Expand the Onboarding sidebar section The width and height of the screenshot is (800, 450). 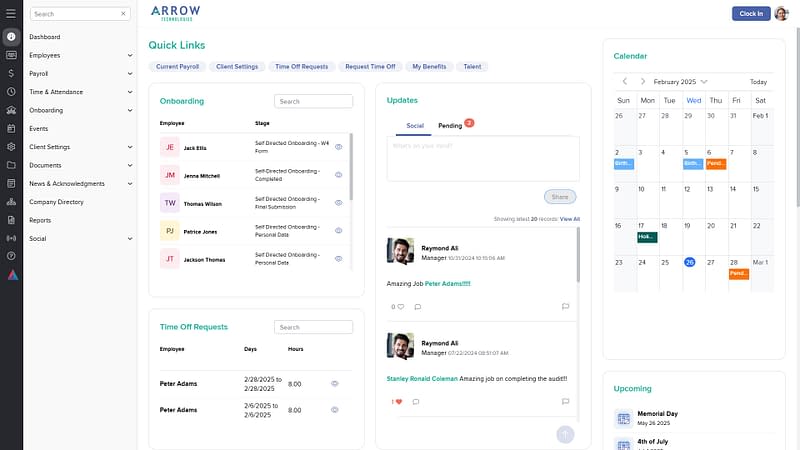coord(130,110)
